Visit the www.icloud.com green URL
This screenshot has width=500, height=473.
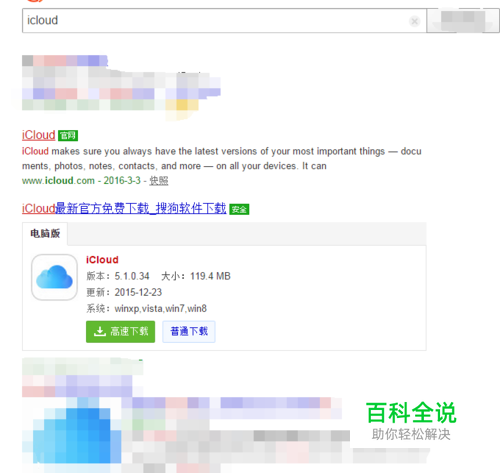click(58, 181)
